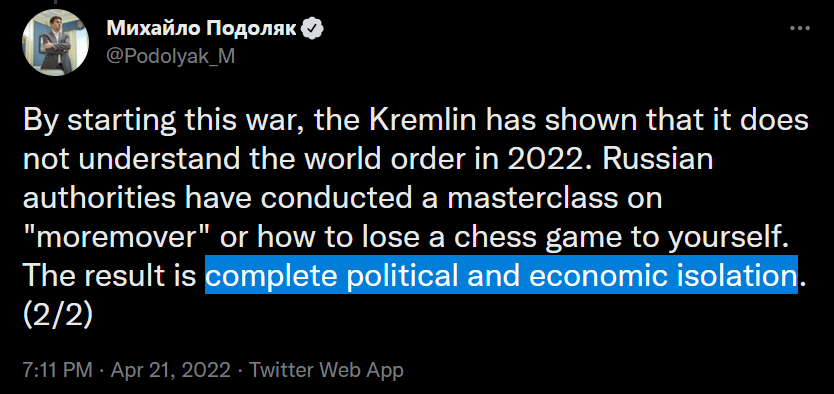The image size is (834, 394).
Task: Click the highlighted phrase about economic isolation
Action: point(502,274)
